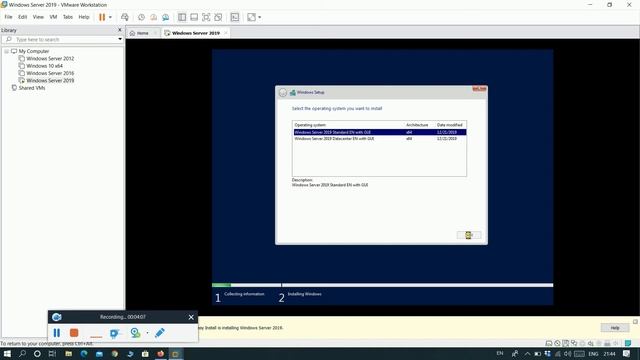Click the Operating system column header
This screenshot has width=640, height=360.
click(x=310, y=125)
